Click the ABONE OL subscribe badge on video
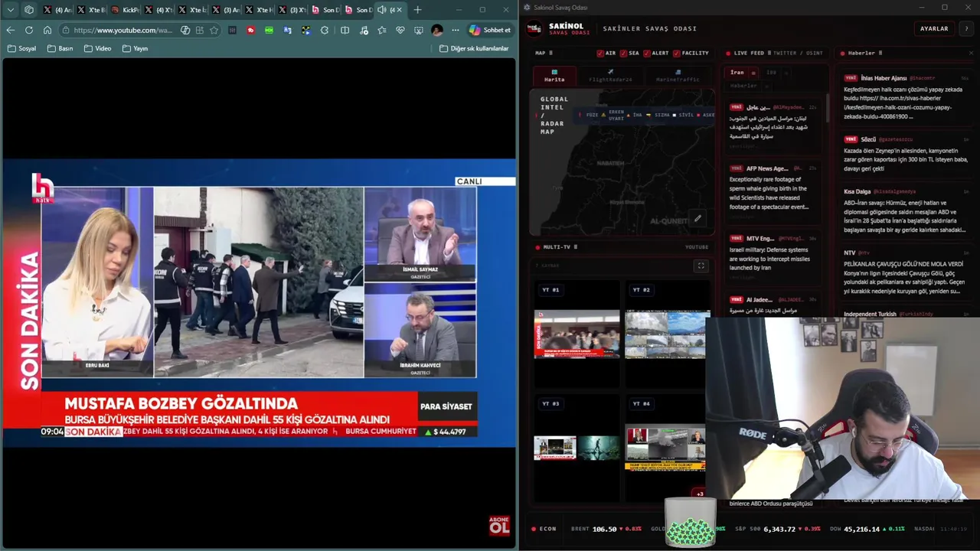This screenshot has height=551, width=980. pyautogui.click(x=499, y=525)
